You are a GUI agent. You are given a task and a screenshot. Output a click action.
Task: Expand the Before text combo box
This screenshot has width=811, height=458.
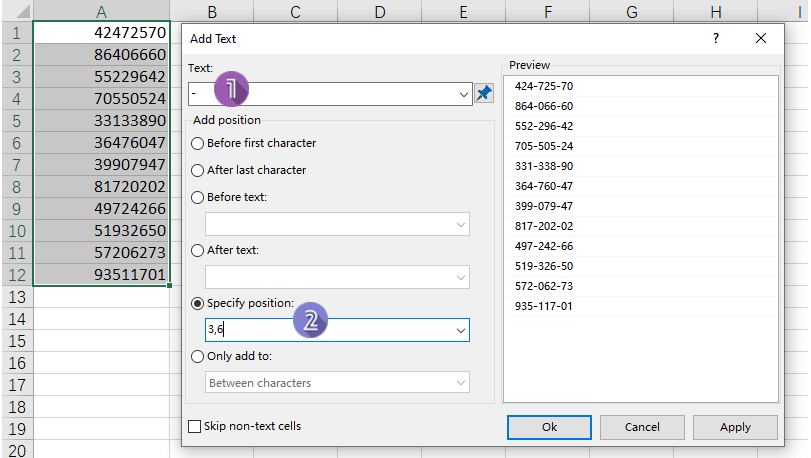[x=460, y=224]
